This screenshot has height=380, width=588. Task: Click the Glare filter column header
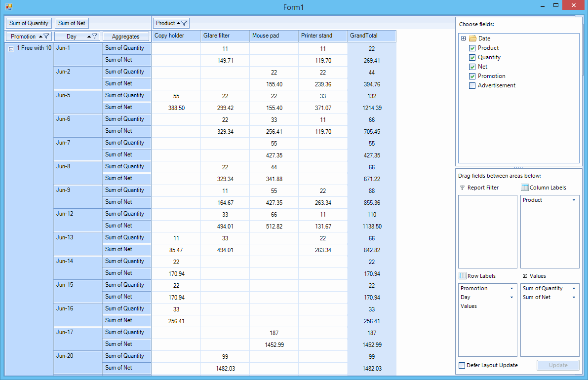tap(225, 36)
